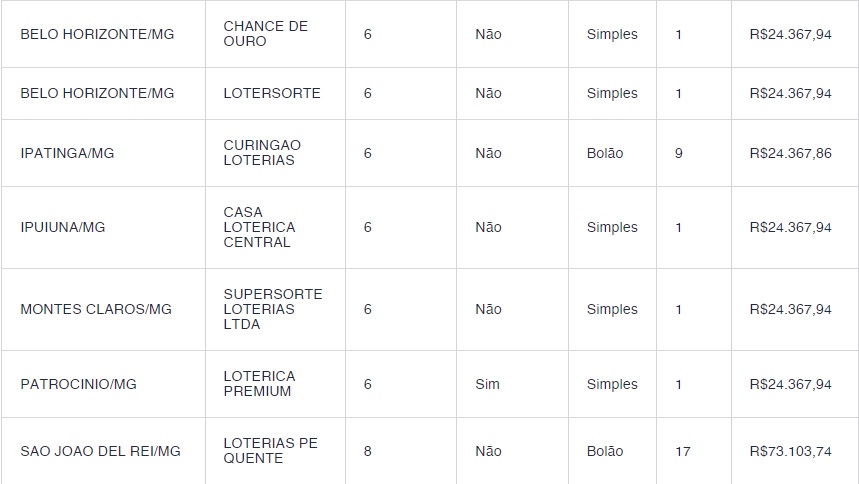Select the "Sim" cell in Patrocinio row
The height and width of the screenshot is (484, 859).
point(487,384)
